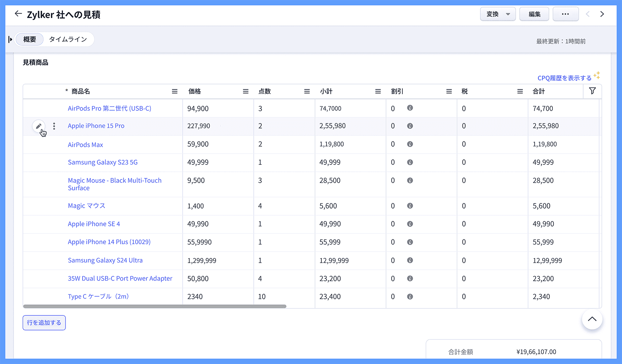Click the quantity 10 cell
This screenshot has height=364, width=622.
(x=284, y=297)
